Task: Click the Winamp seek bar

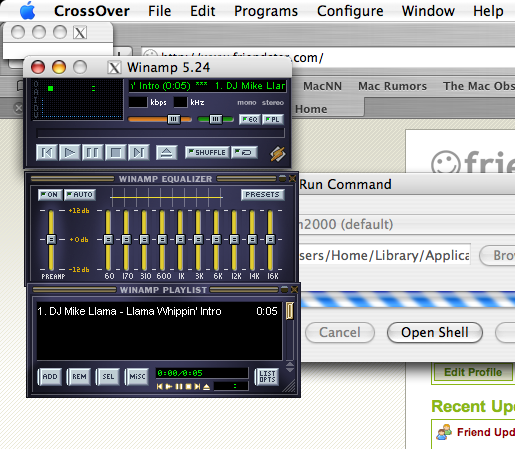Action: [x=160, y=133]
